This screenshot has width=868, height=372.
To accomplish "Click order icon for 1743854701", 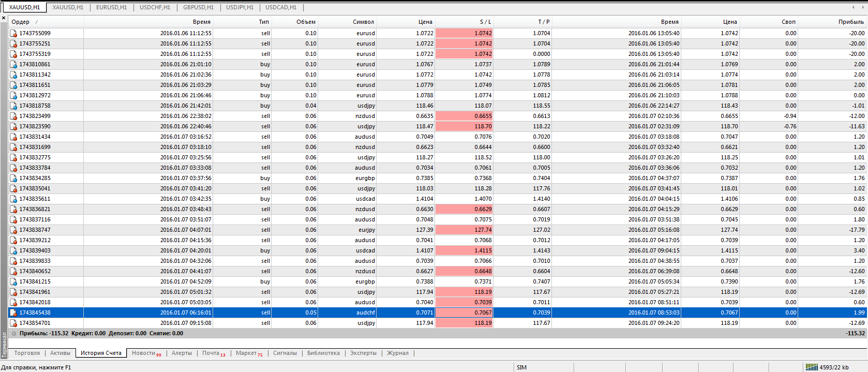I will click(x=13, y=323).
